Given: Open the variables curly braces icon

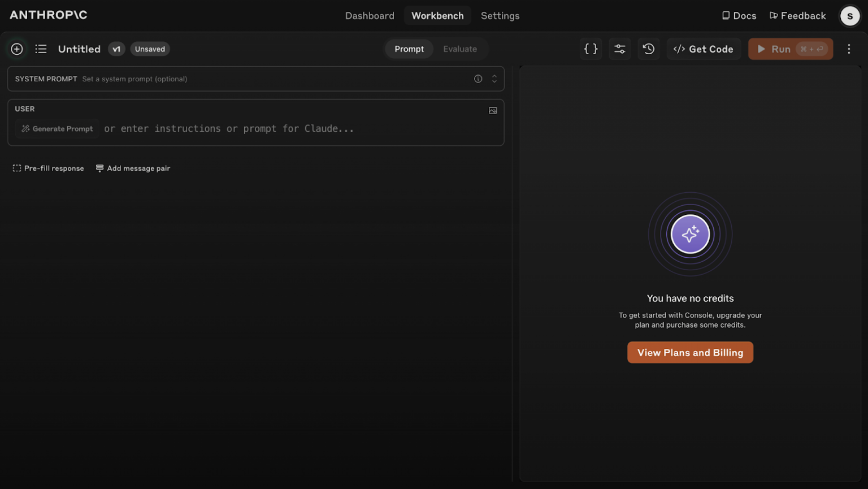Looking at the screenshot, I should [591, 49].
